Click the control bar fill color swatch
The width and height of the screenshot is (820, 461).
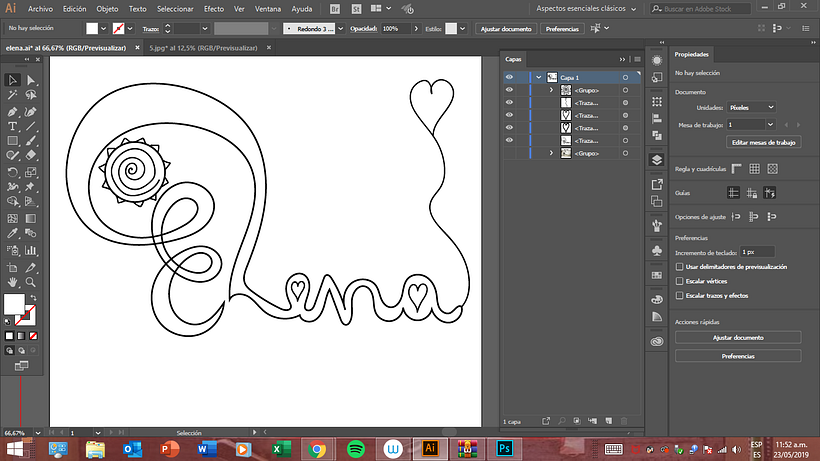tap(92, 29)
